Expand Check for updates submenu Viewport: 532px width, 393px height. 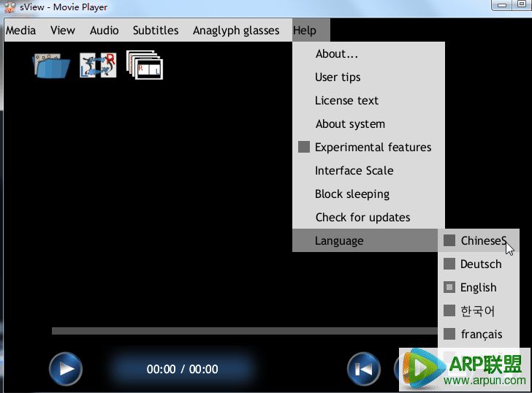(368, 218)
